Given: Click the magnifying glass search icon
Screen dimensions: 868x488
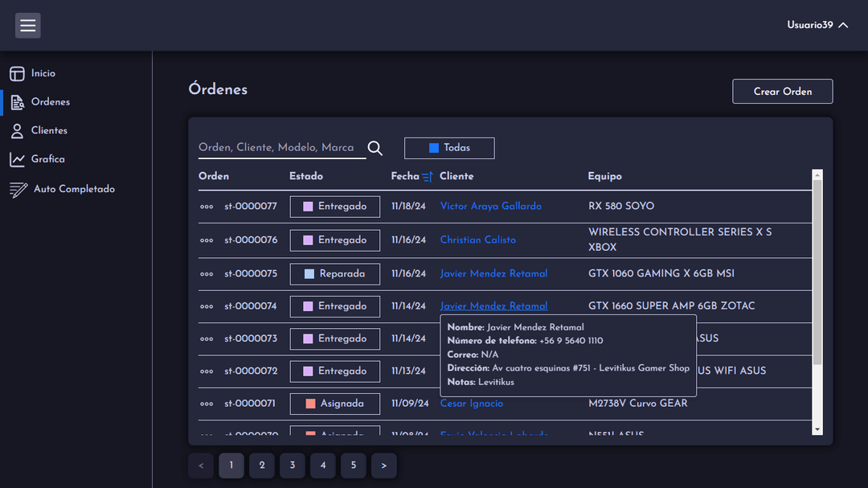Looking at the screenshot, I should [375, 148].
